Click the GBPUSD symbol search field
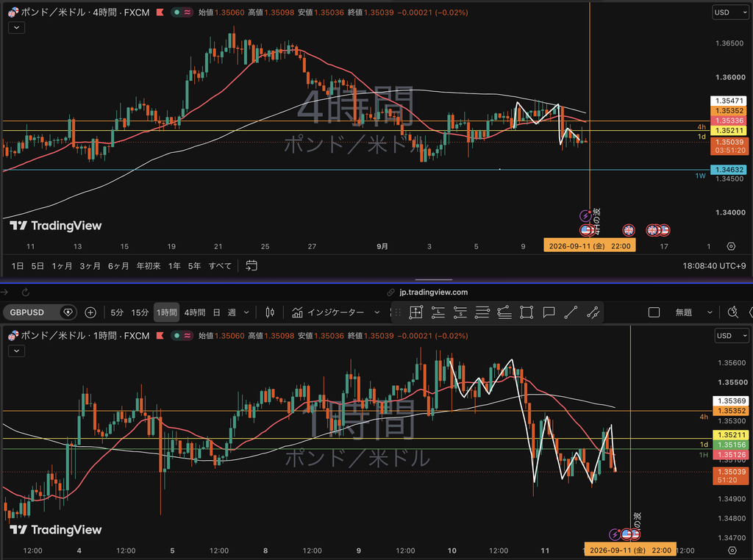This screenshot has width=753, height=560. click(x=34, y=313)
